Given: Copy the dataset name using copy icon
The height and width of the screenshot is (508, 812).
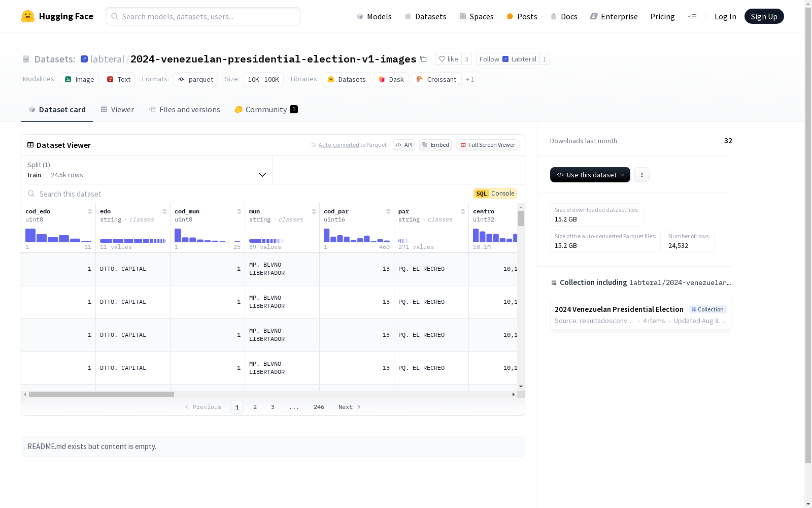Looking at the screenshot, I should pos(423,59).
